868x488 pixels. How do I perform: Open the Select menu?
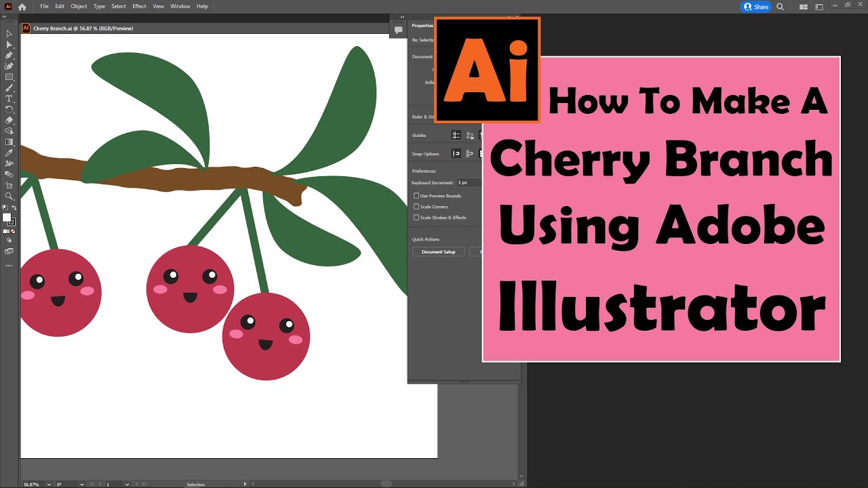click(x=119, y=6)
